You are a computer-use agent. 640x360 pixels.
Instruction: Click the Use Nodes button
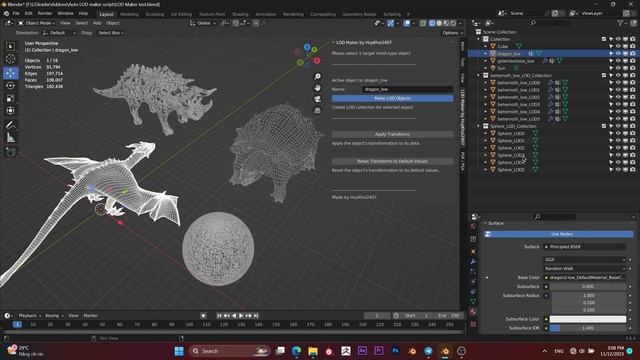(x=559, y=234)
